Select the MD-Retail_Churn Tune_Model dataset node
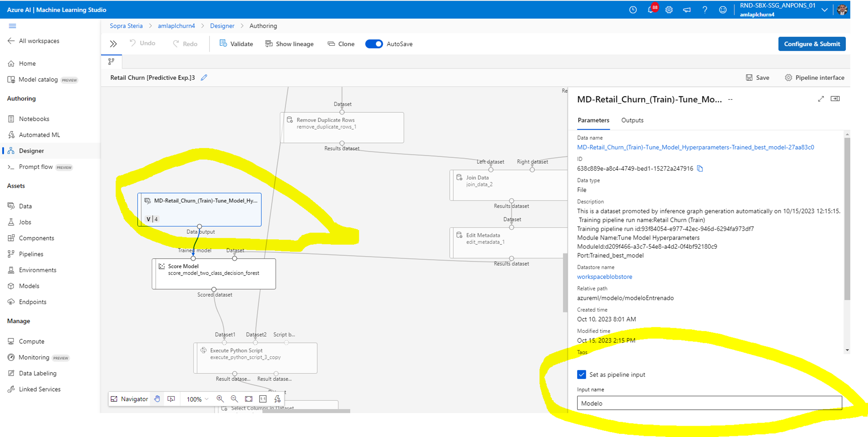The height and width of the screenshot is (437, 868). click(x=200, y=210)
